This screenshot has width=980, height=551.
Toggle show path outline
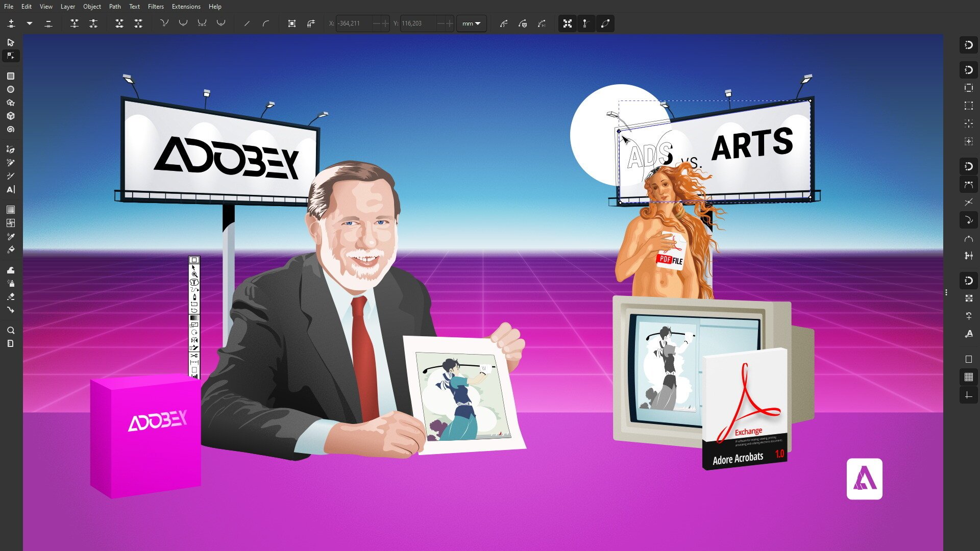point(605,23)
